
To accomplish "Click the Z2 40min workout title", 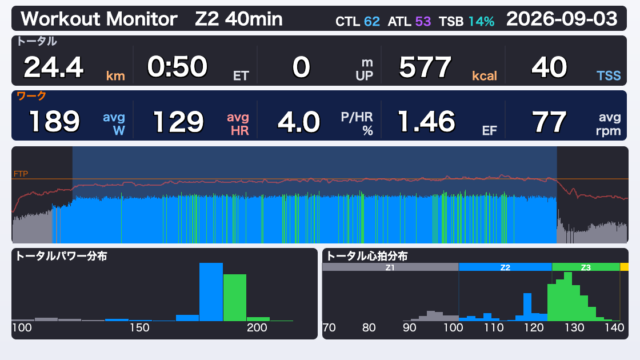I will 239,19.
